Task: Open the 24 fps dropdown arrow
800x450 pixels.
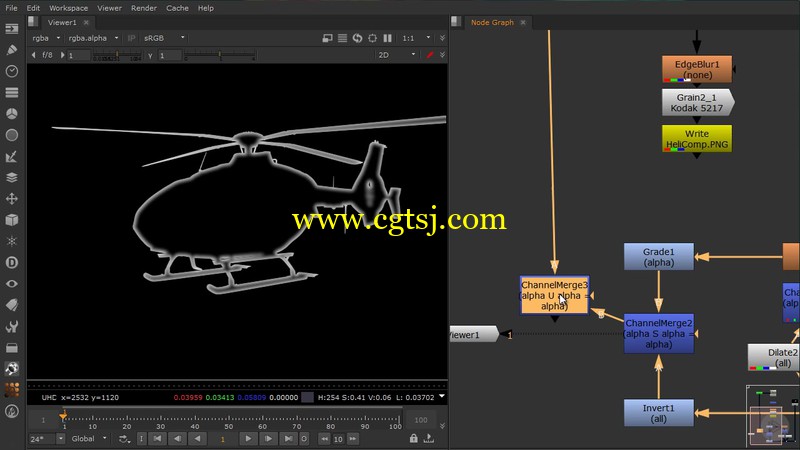Action: (61, 439)
